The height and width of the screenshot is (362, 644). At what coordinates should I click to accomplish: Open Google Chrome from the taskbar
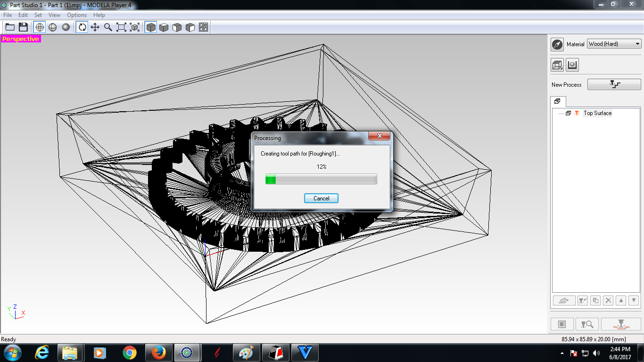tap(129, 353)
